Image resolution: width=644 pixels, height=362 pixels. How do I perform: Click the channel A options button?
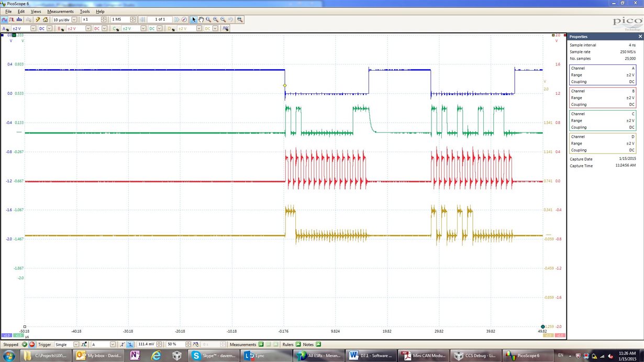(5, 28)
